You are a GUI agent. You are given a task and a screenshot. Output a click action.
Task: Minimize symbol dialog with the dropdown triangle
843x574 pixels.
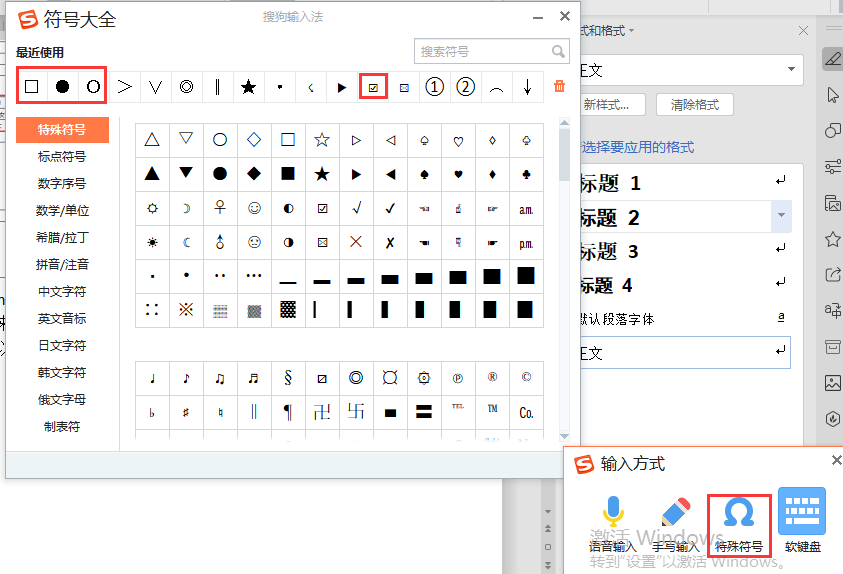540,17
